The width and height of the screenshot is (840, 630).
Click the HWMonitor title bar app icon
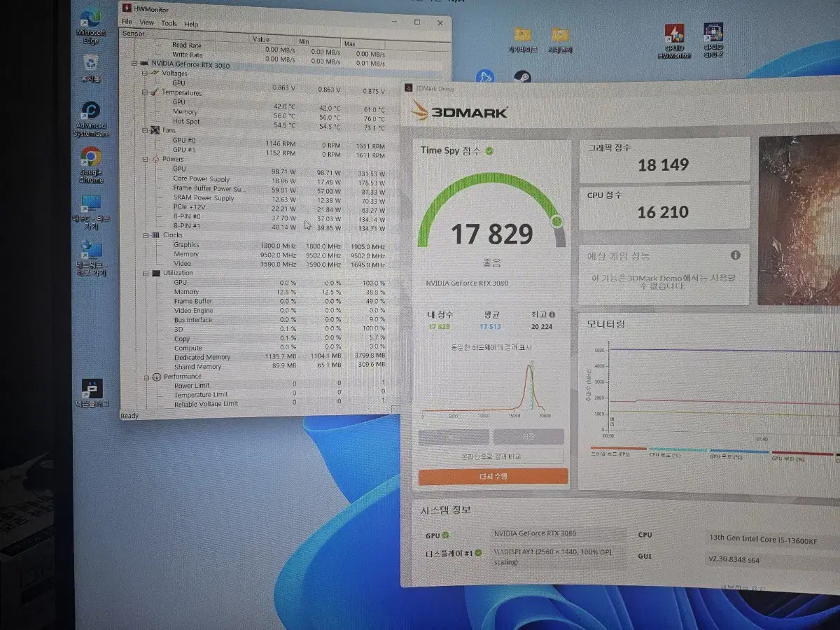click(x=126, y=8)
